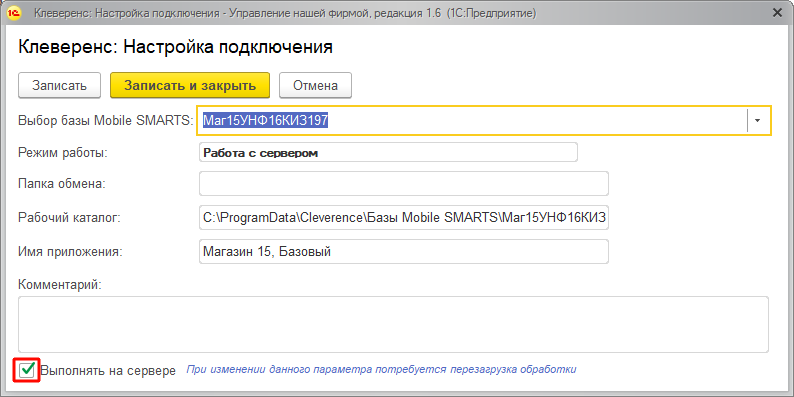Open the Mobile SMARTS base dropdown arrow

pyautogui.click(x=758, y=121)
